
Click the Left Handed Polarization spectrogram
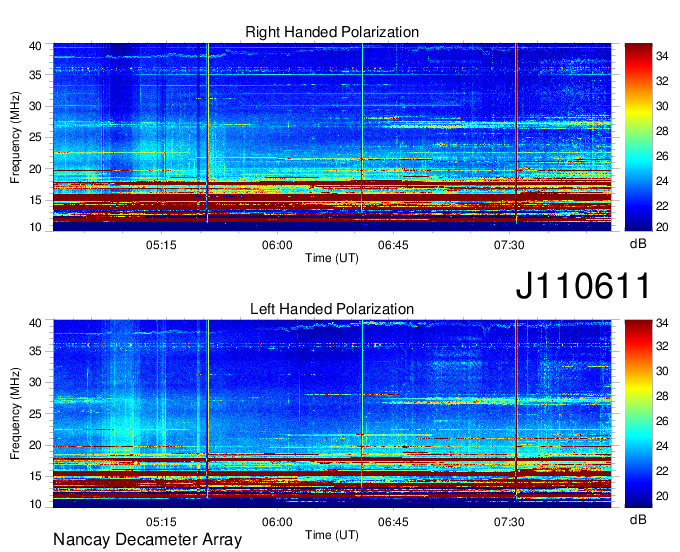click(332, 414)
